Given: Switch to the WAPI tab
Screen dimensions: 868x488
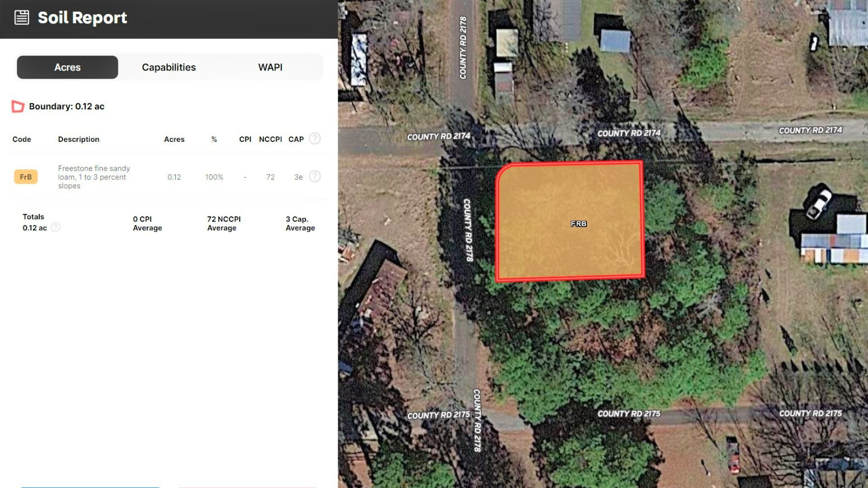Looking at the screenshot, I should (270, 67).
